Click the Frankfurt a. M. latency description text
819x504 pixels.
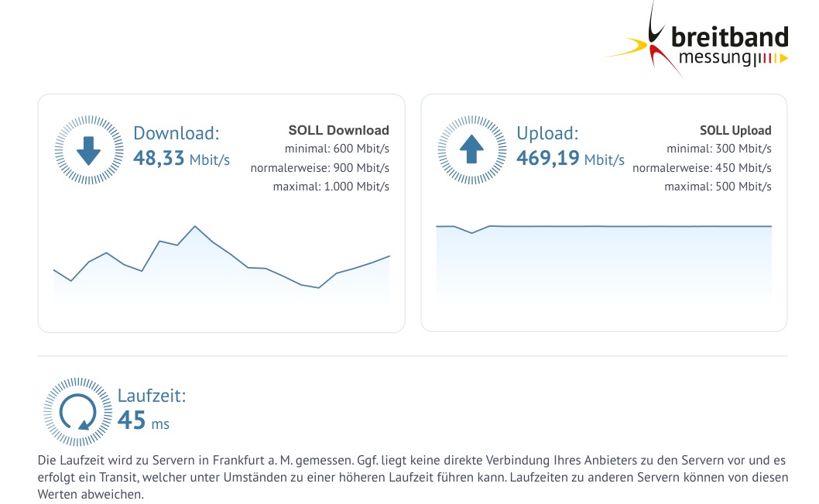413,477
